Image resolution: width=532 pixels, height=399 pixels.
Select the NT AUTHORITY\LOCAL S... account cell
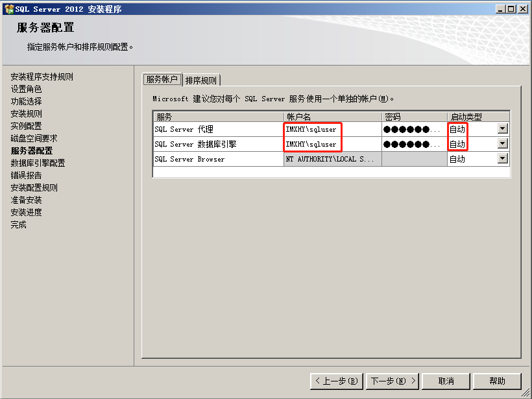tap(332, 159)
